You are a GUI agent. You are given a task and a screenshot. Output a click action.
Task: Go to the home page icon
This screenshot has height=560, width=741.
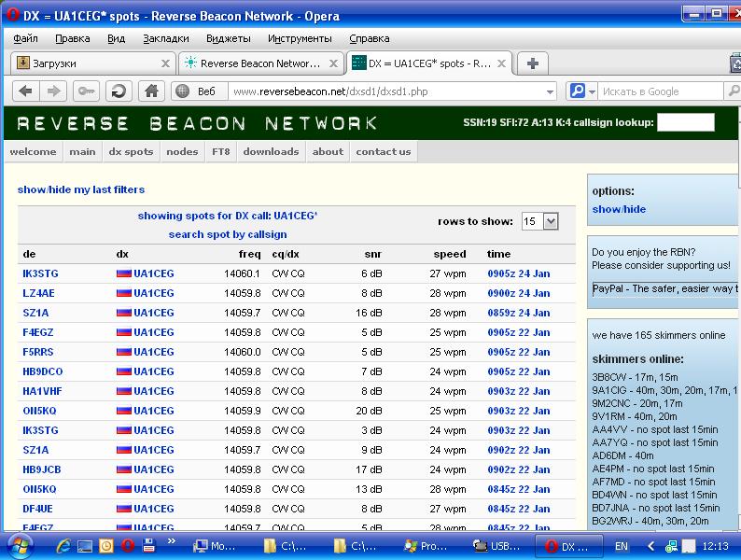pyautogui.click(x=151, y=91)
